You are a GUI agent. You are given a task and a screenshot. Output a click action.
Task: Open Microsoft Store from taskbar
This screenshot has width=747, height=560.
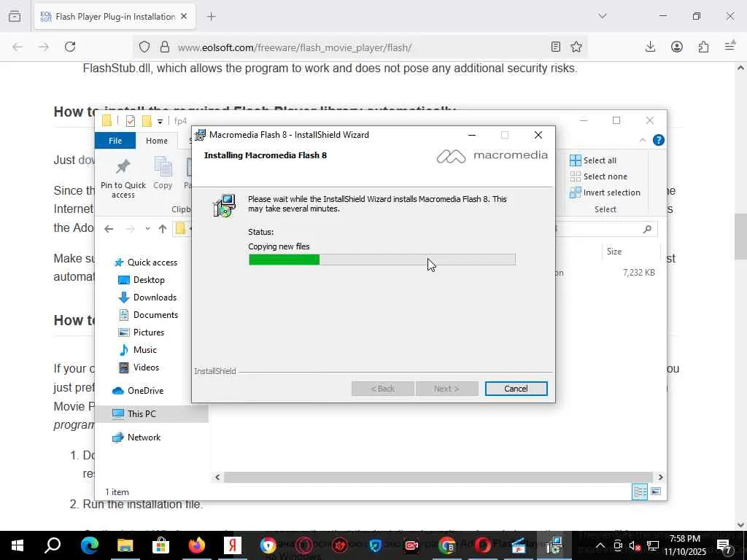coord(160,545)
